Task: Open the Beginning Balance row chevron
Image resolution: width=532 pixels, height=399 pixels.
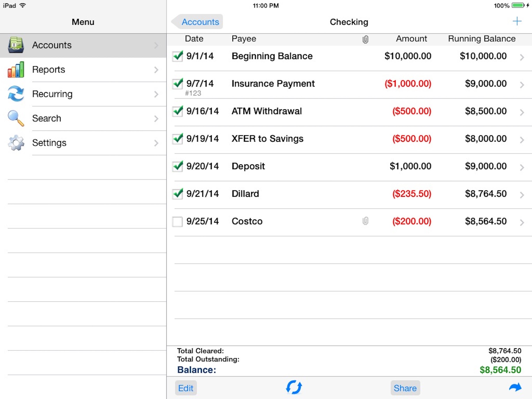Action: pos(522,57)
